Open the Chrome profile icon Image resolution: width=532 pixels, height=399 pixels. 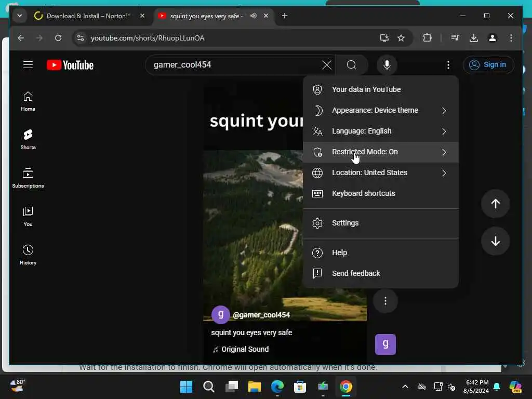tap(493, 38)
